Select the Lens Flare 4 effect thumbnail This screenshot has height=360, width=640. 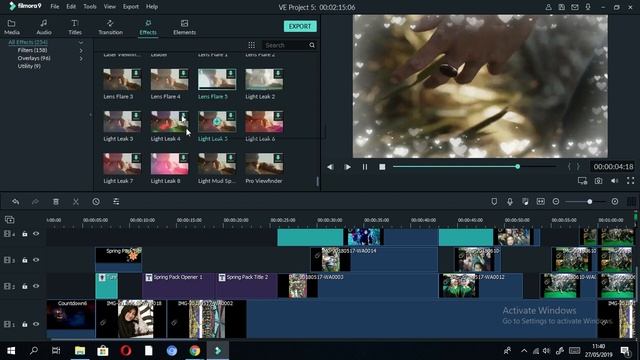[x=169, y=79]
